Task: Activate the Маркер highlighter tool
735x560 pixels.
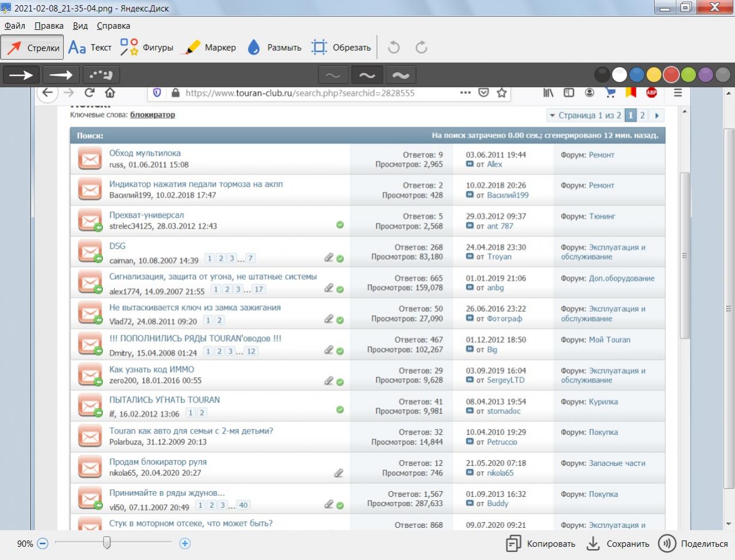Action: click(x=209, y=48)
